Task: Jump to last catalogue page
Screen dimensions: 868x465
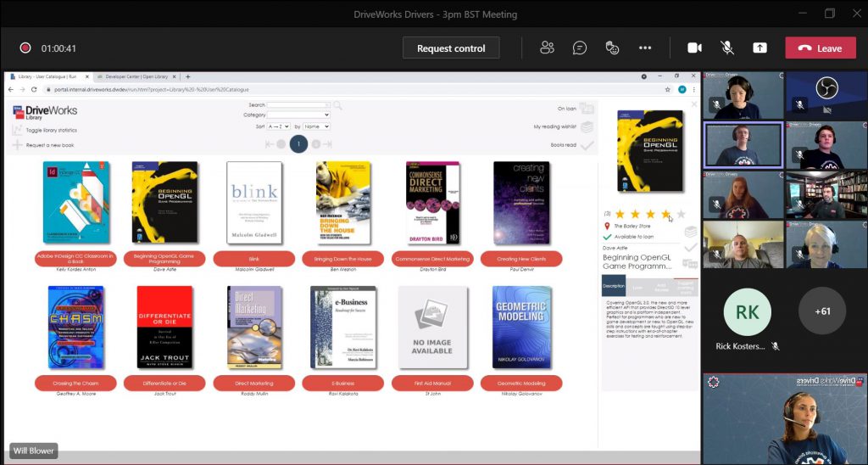Action: pyautogui.click(x=327, y=144)
